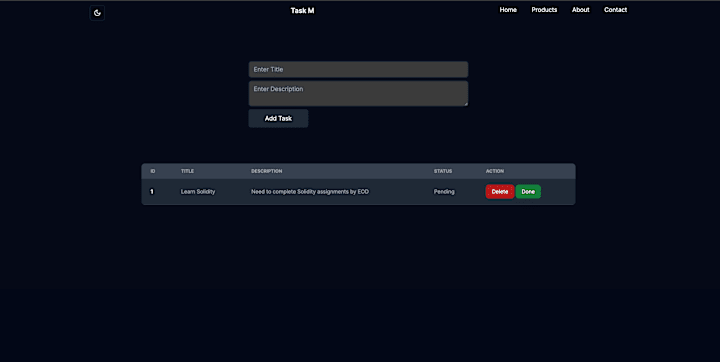Click the Add Task button
The height and width of the screenshot is (362, 720).
point(278,119)
